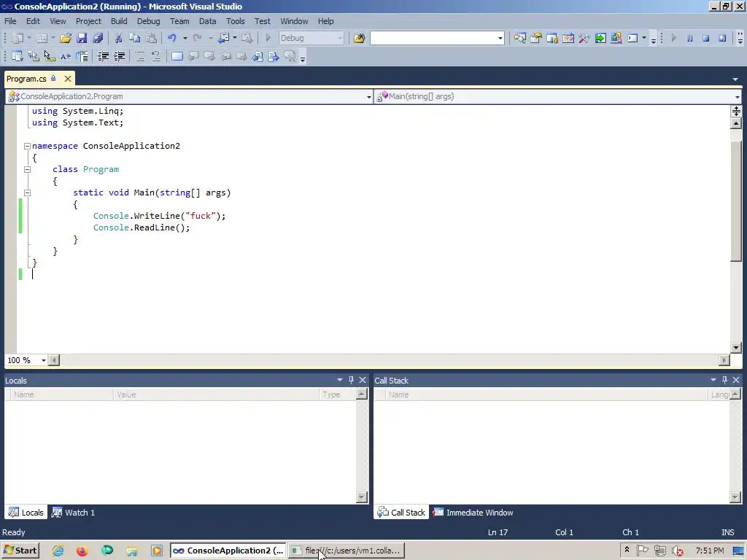
Task: Increase line indent toolbar icon
Action: pyautogui.click(x=119, y=56)
